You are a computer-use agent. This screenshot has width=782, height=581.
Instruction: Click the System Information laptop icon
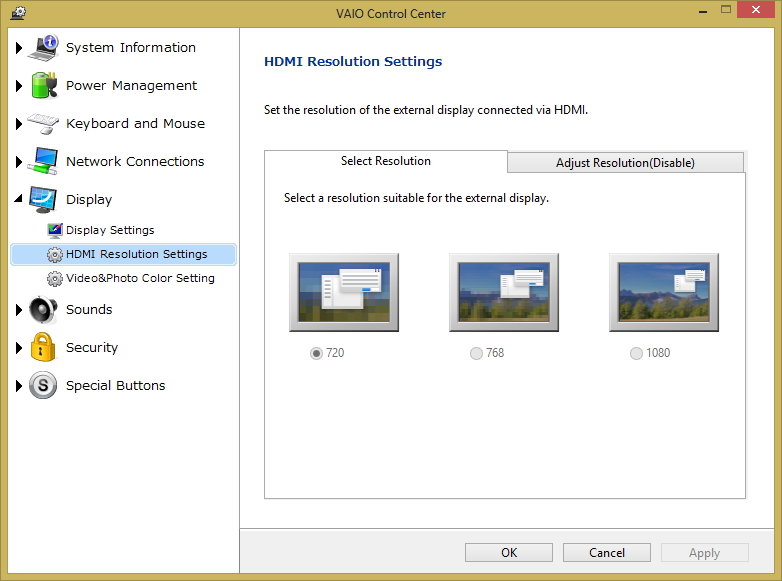point(43,47)
